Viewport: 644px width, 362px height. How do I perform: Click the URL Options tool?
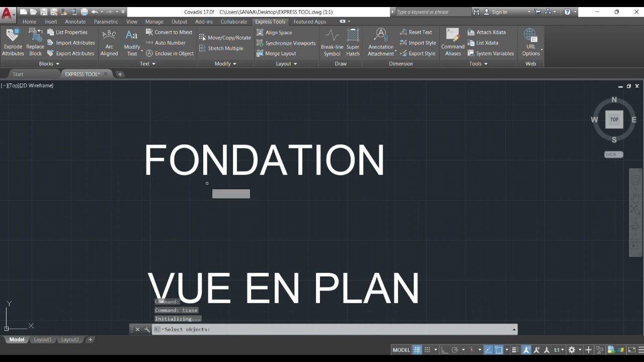531,42
